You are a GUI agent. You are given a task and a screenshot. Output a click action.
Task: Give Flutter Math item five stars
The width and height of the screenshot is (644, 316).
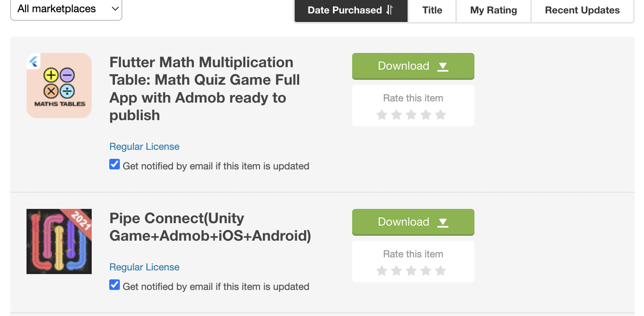[x=441, y=115]
